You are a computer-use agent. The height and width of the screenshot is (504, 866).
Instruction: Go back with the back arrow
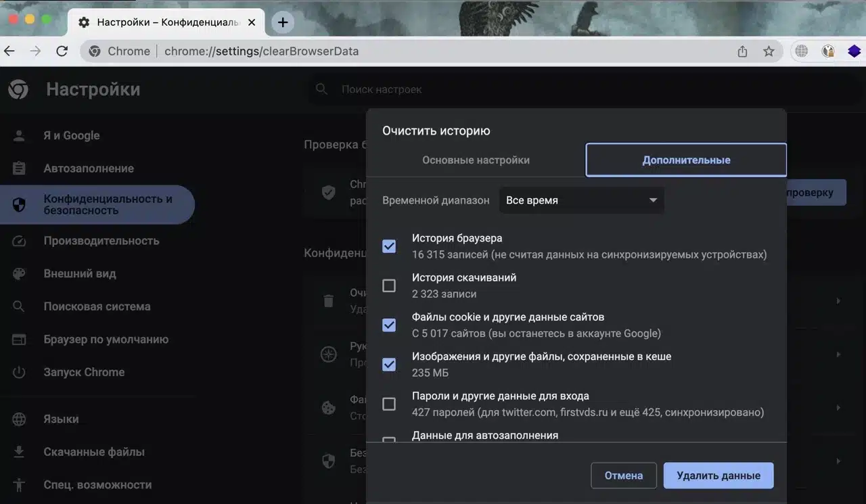9,51
